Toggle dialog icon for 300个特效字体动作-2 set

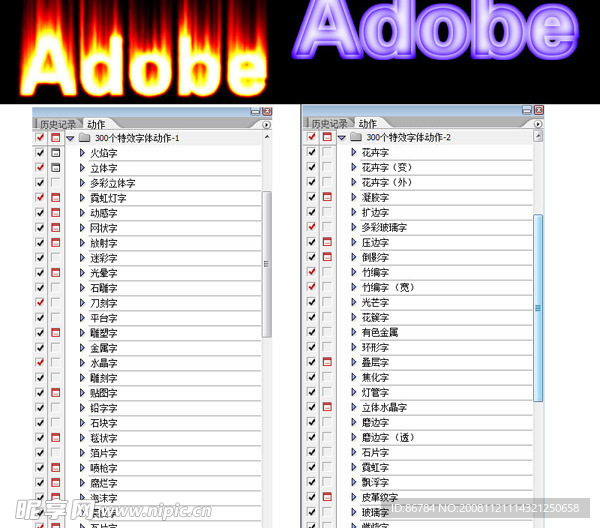(x=327, y=137)
